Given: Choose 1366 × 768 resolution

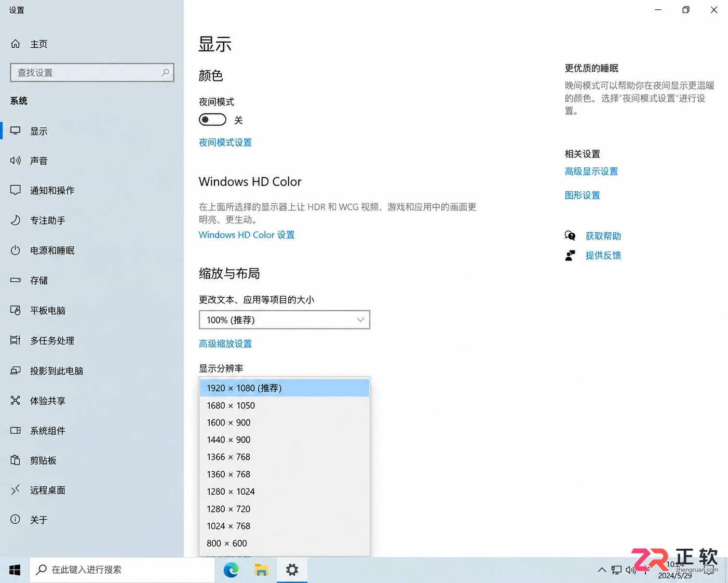Looking at the screenshot, I should pos(285,457).
